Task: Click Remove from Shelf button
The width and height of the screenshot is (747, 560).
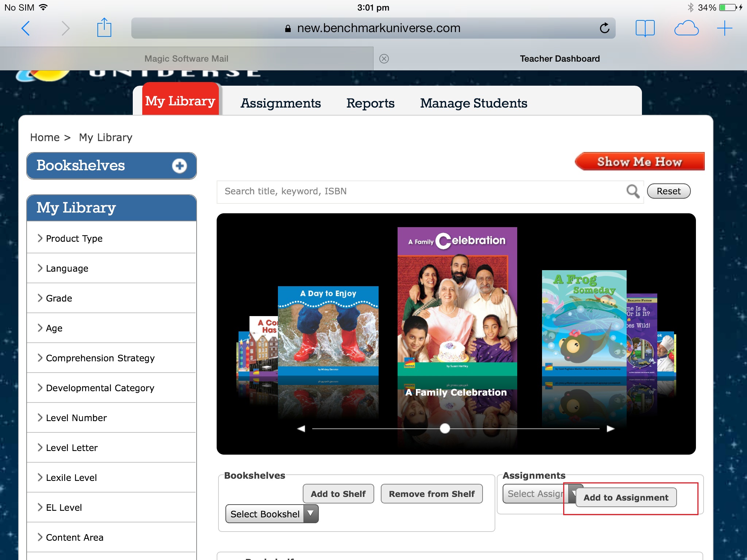Action: pos(431,494)
